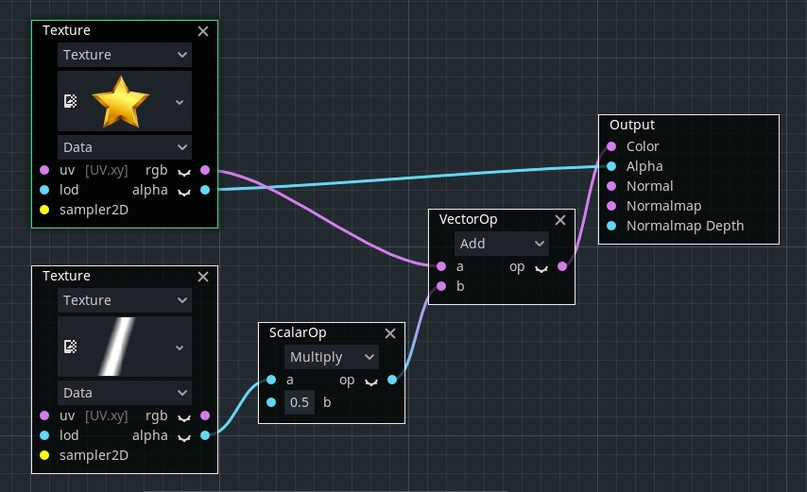Click sampler2D yellow port on star Texture node
The image size is (807, 492).
point(44,209)
